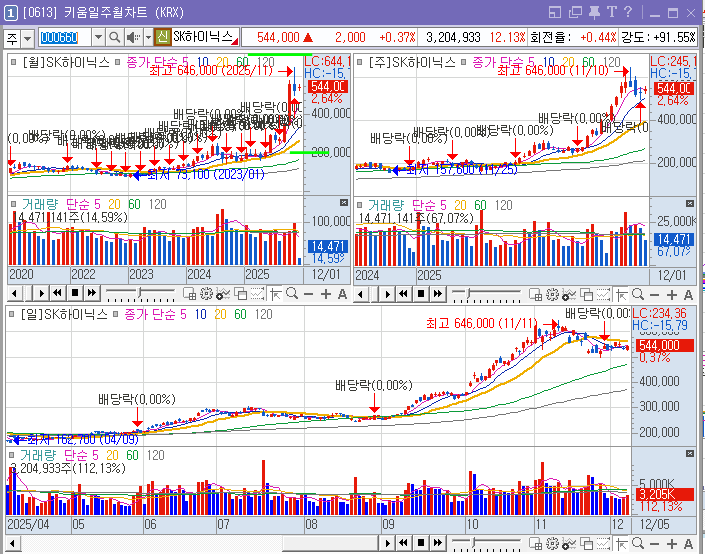Open help with the question mark icon
The image size is (705, 554).
(628, 12)
